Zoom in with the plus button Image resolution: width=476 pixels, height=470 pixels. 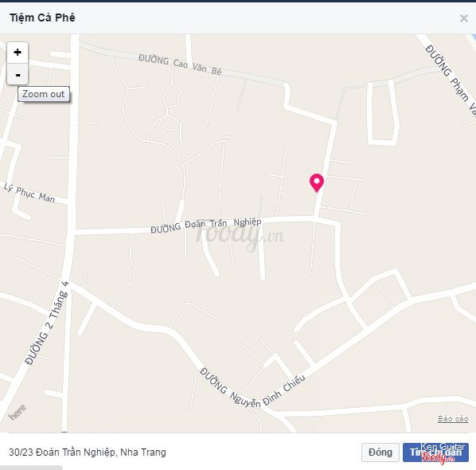(x=18, y=53)
